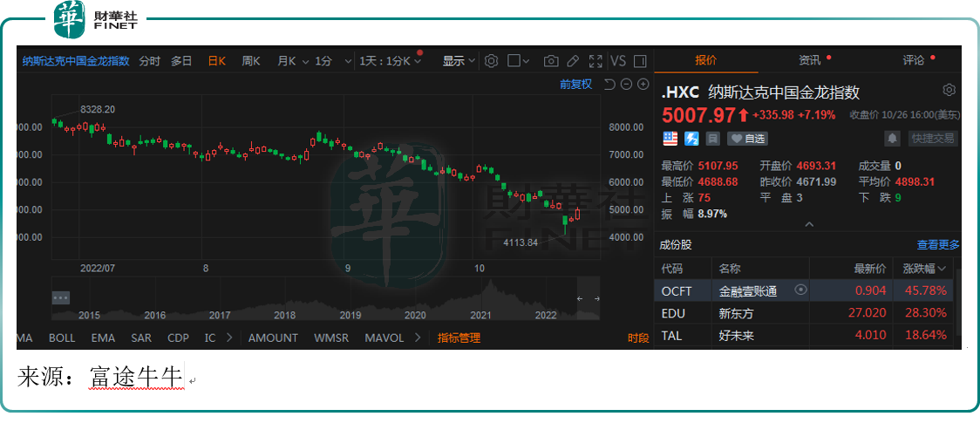Switch to 多日 chart view
The height and width of the screenshot is (430, 980).
[182, 61]
